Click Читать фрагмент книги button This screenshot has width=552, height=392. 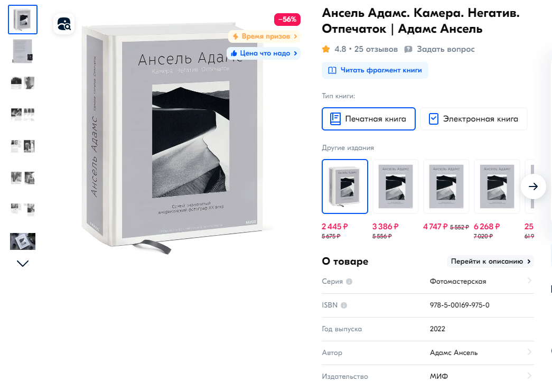pos(375,70)
